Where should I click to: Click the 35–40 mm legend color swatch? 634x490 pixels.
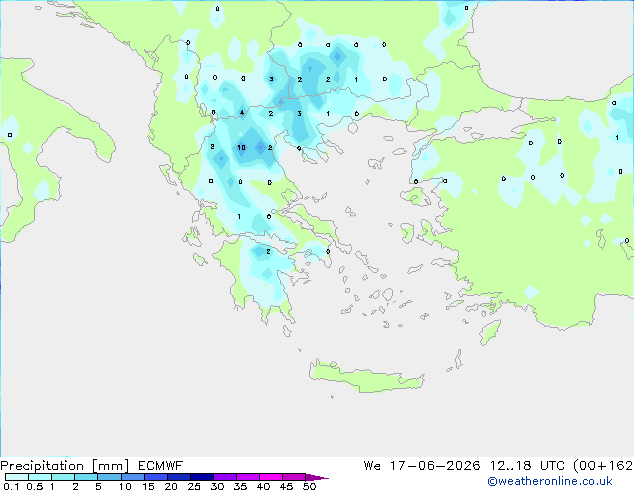[248, 477]
